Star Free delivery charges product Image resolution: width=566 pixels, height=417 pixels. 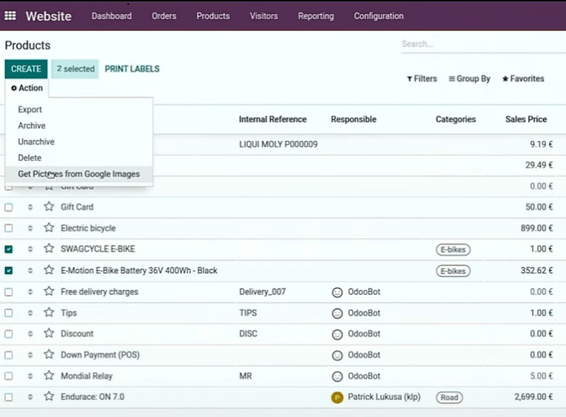pos(49,291)
